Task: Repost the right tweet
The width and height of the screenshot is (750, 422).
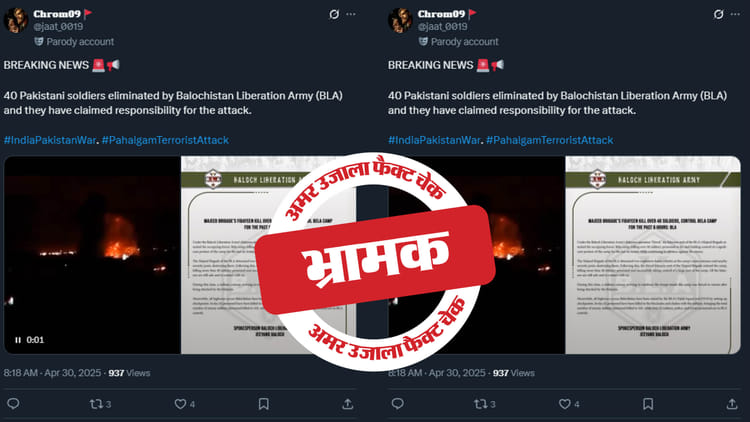Action: pyautogui.click(x=485, y=404)
